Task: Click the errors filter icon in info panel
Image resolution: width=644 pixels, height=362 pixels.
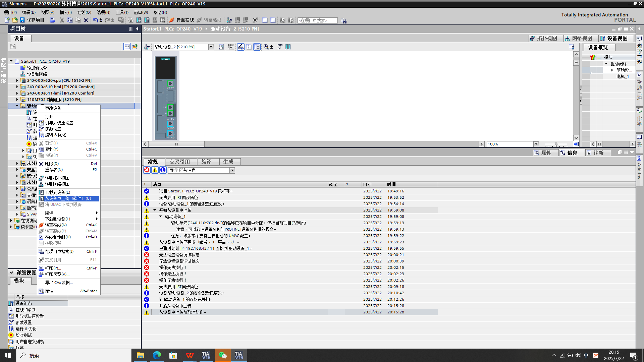Action: (x=147, y=170)
